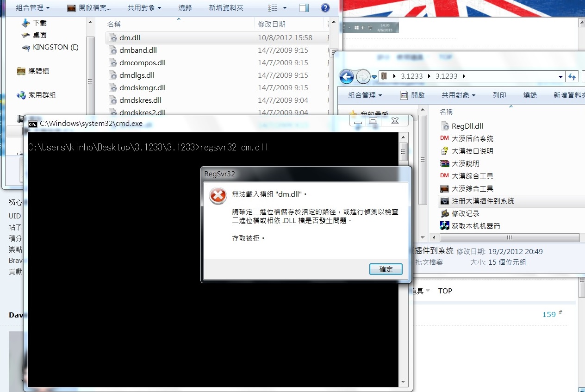585x392 pixels.
Task: Select 大漠說明 archive icon in right explorer
Action: click(x=445, y=163)
